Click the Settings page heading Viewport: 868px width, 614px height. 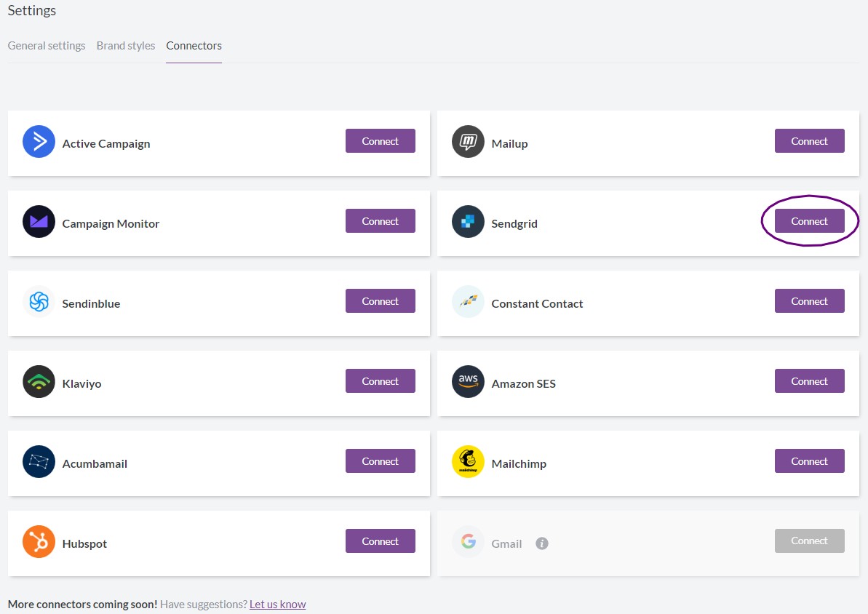click(x=31, y=10)
